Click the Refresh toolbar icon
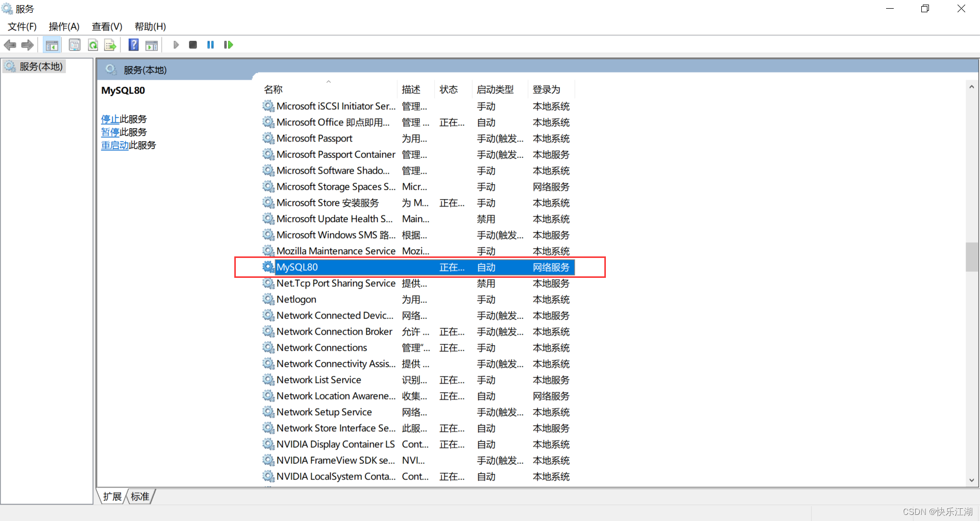This screenshot has height=521, width=980. (x=93, y=45)
